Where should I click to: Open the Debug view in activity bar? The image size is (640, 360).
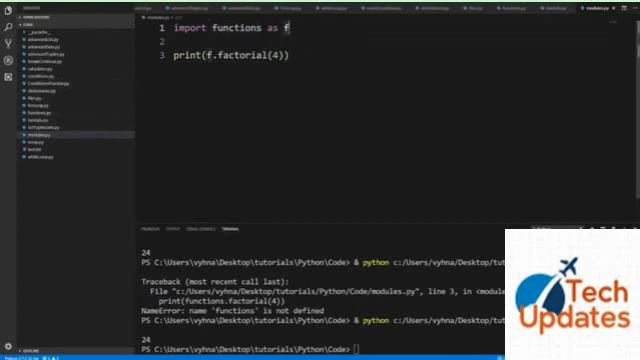coord(8,60)
